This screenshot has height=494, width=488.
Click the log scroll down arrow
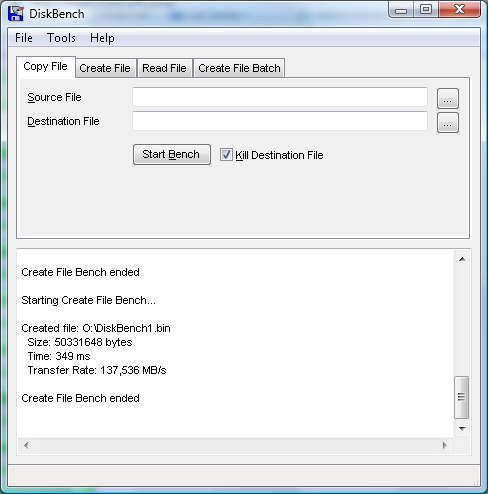point(462,429)
